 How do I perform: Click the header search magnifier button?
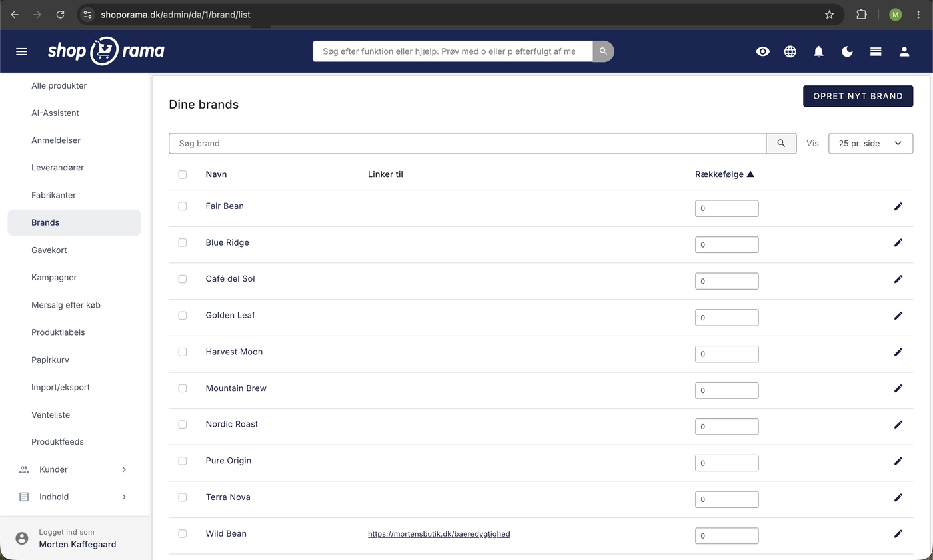(x=603, y=51)
